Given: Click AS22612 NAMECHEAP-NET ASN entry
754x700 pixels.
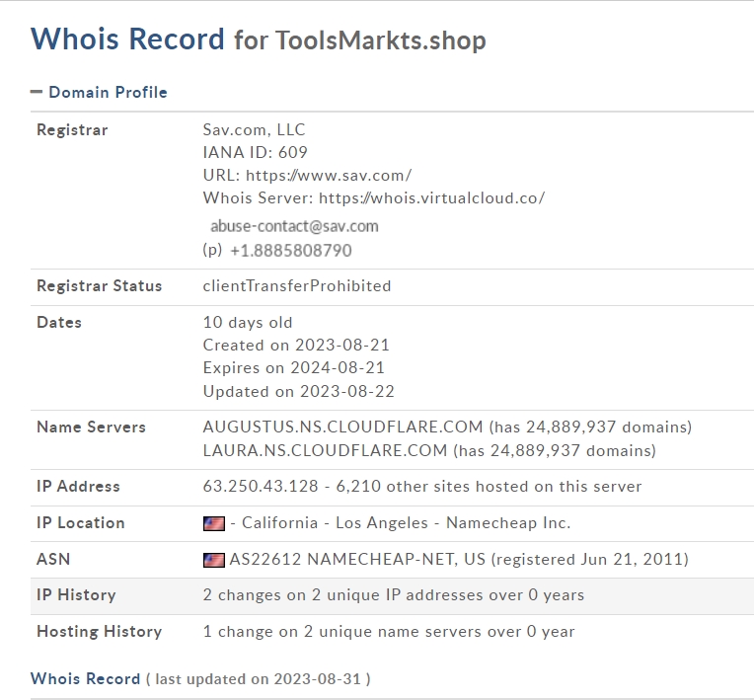Looking at the screenshot, I should (x=357, y=559).
